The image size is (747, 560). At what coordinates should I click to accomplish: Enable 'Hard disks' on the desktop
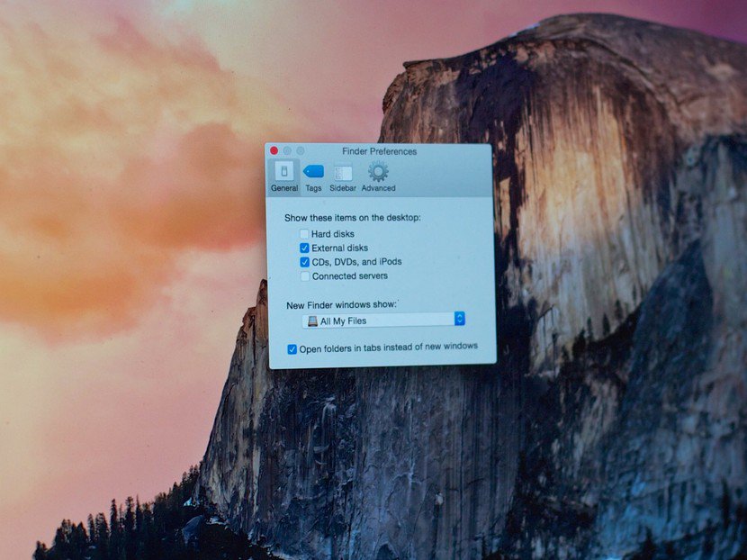304,233
